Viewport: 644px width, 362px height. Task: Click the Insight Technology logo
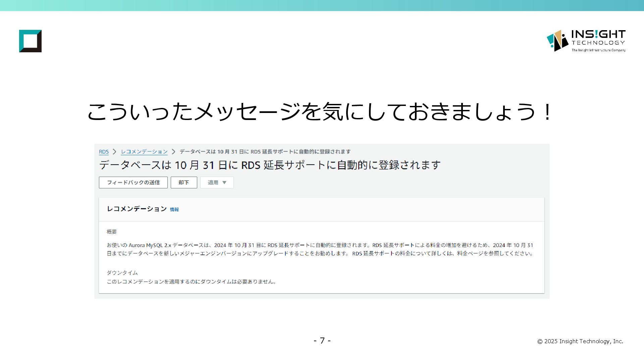point(586,41)
